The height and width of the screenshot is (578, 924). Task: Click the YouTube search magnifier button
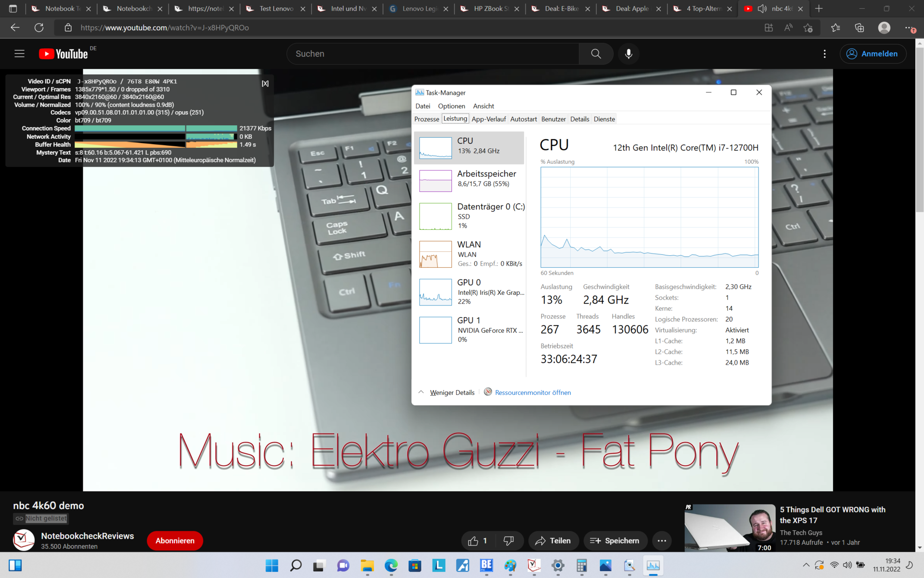(596, 54)
